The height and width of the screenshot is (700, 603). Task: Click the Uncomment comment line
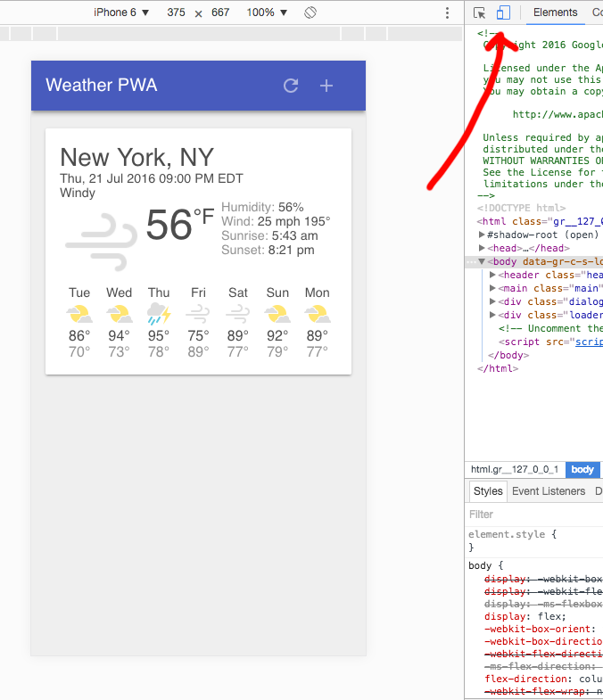pos(550,328)
